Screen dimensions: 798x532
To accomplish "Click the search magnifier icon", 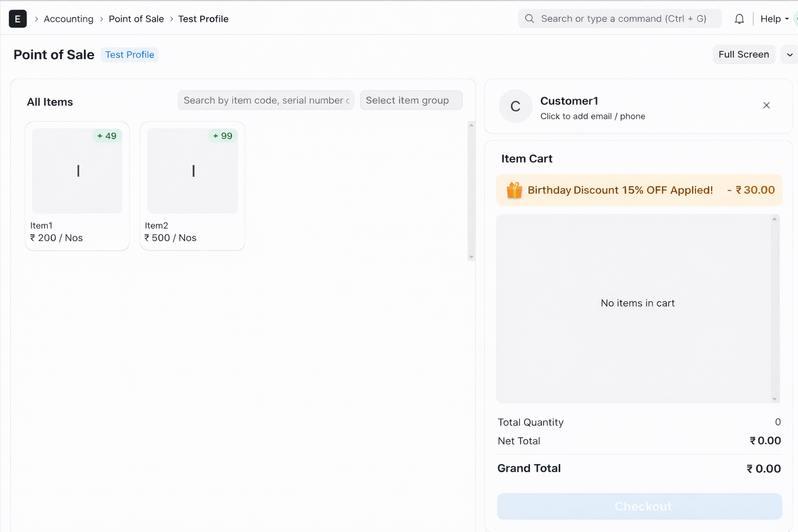I will point(529,19).
